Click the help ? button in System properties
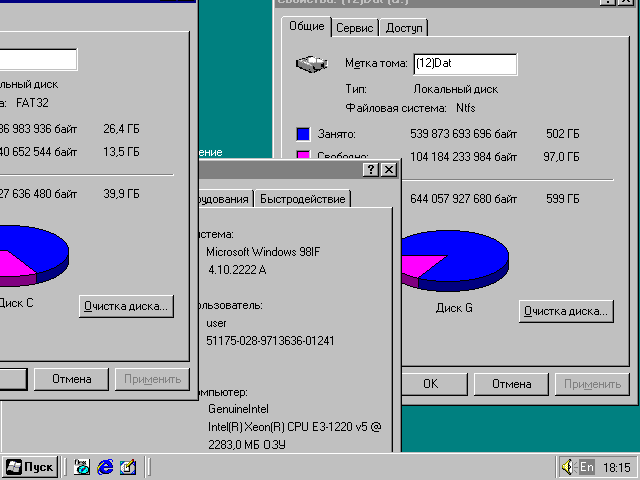 [x=371, y=170]
